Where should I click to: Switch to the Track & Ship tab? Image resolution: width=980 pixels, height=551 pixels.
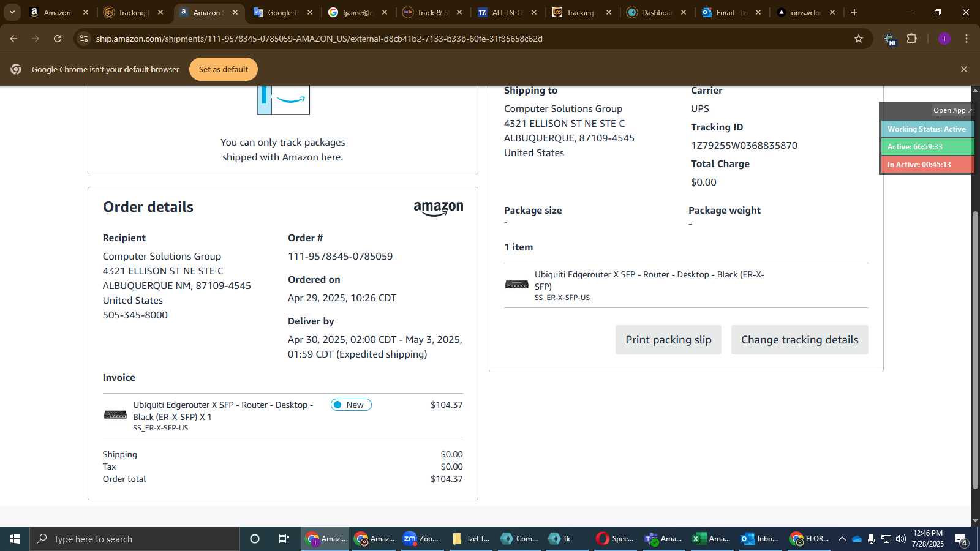432,12
